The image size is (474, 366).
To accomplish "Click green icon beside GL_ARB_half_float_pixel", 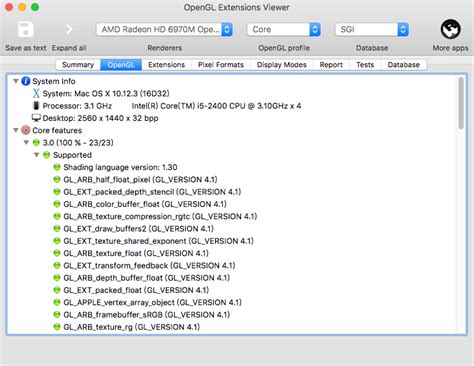I will pyautogui.click(x=57, y=180).
